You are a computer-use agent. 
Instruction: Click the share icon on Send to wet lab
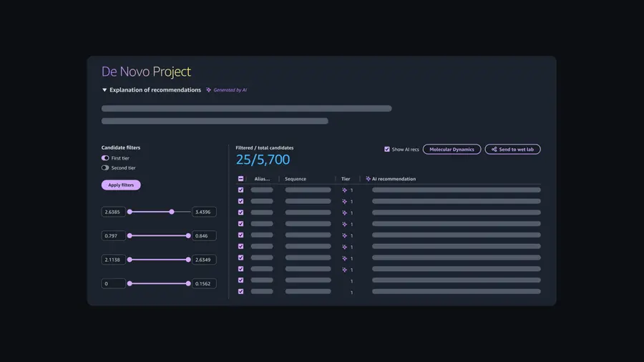(494, 150)
